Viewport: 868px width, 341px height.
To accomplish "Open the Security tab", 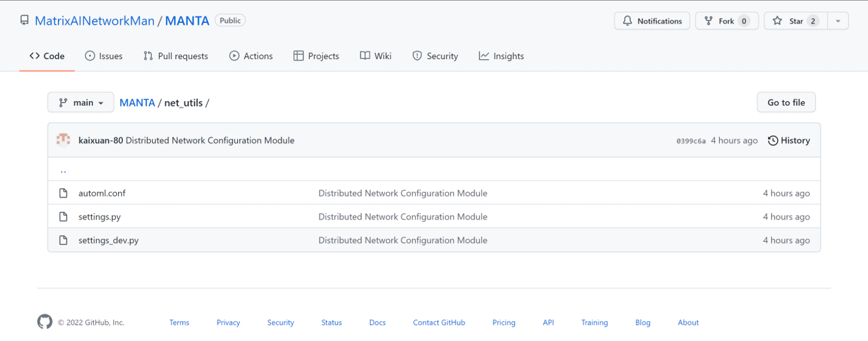I will [x=435, y=56].
